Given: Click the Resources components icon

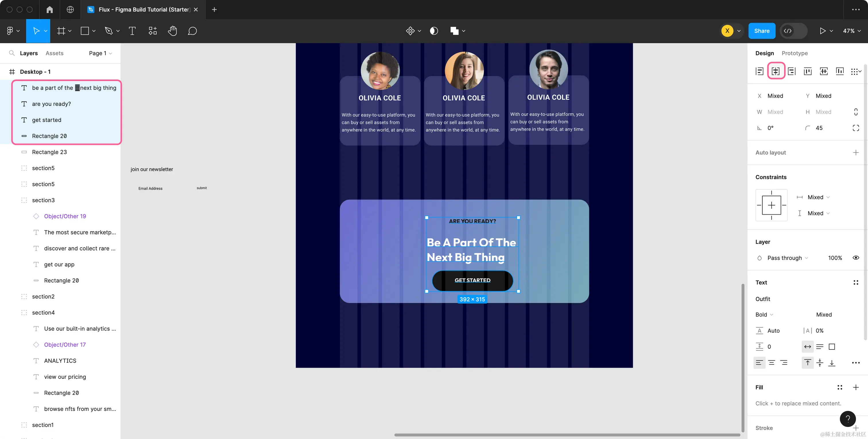Looking at the screenshot, I should click(153, 31).
